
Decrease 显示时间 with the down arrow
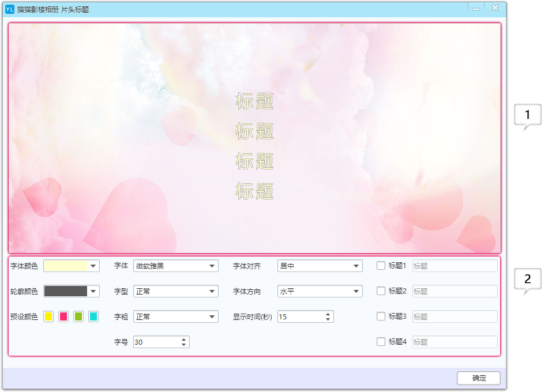(x=328, y=319)
